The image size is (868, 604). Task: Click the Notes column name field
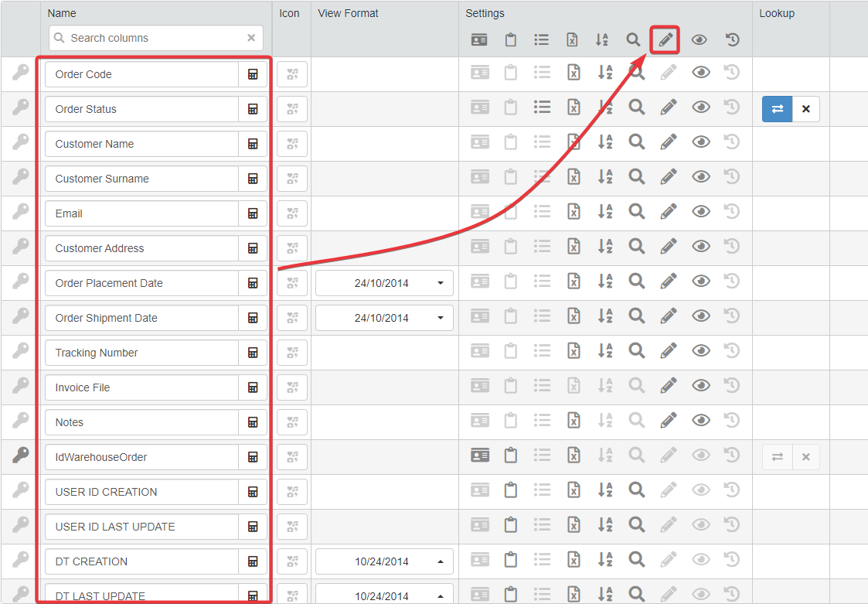pos(142,422)
